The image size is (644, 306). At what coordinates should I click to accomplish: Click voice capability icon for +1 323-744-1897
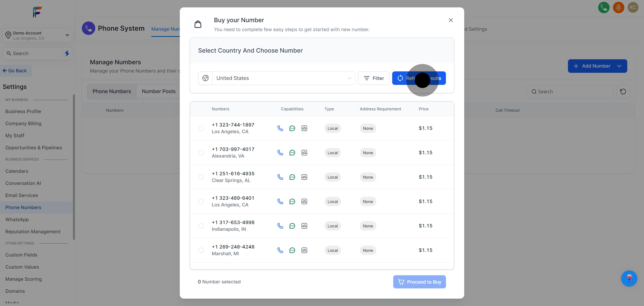[x=280, y=128]
